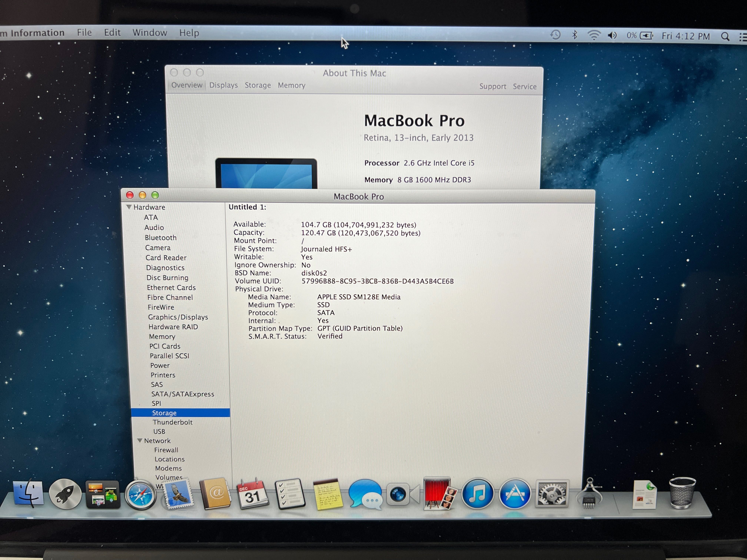This screenshot has width=747, height=560.
Task: Select Parallel SCSI in the sidebar
Action: pos(170,356)
